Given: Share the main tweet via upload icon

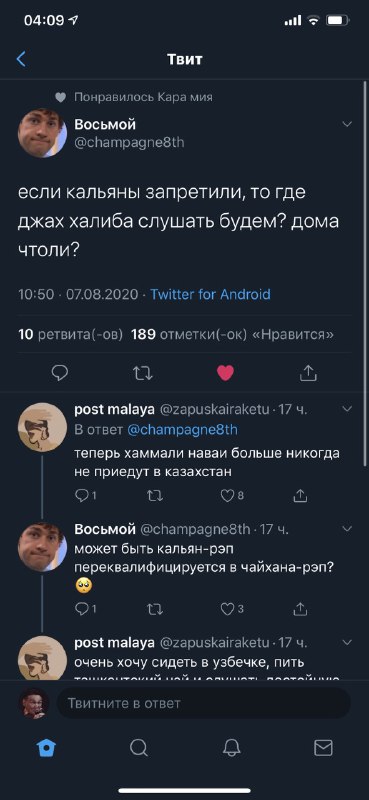Looking at the screenshot, I should pos(308,373).
